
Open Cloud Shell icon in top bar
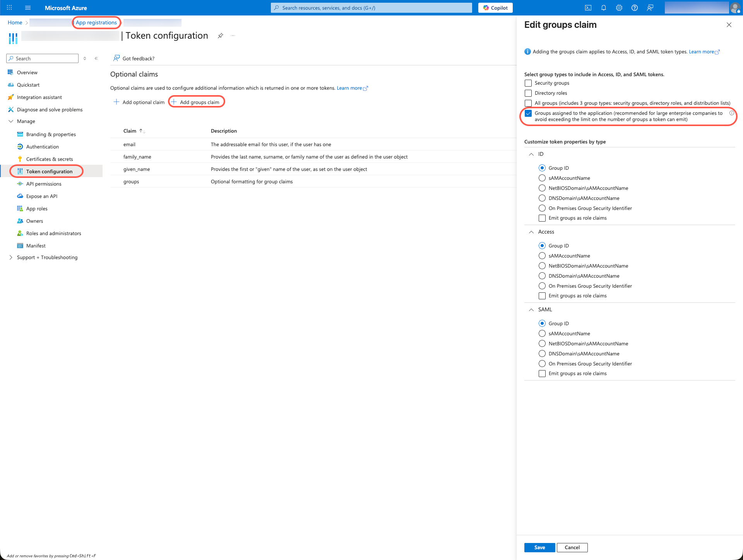pyautogui.click(x=588, y=8)
